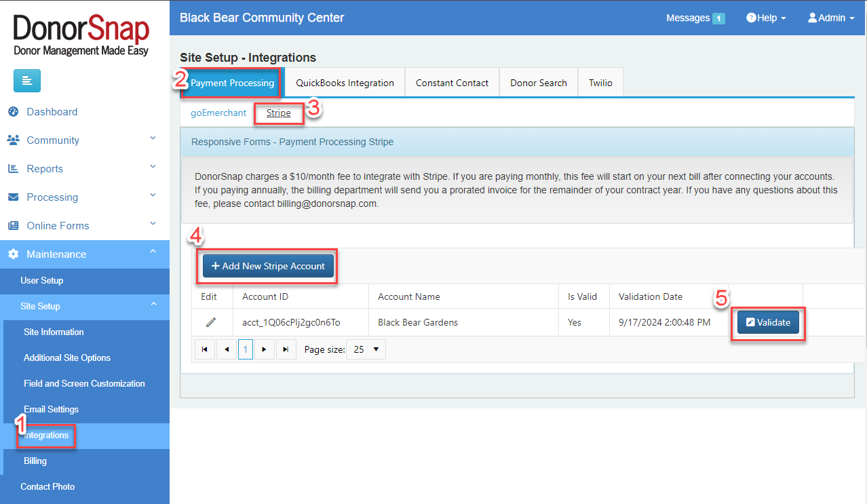Go to first page of account grid
Screen dimensions: 867x504
(205, 350)
